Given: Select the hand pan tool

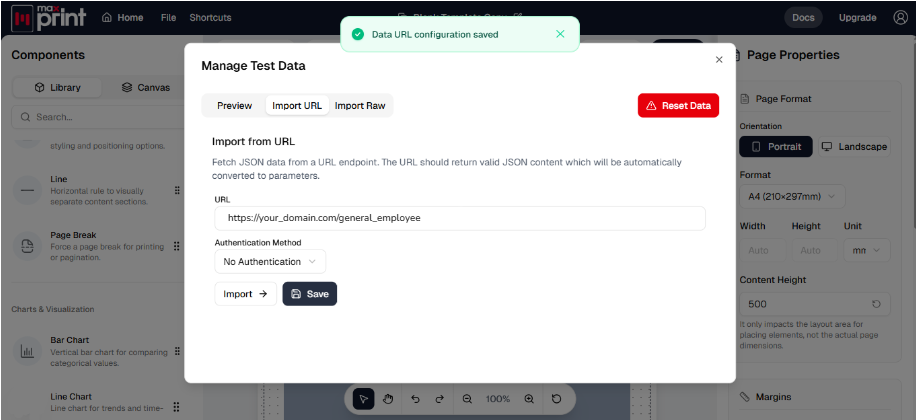Looking at the screenshot, I should pos(388,398).
